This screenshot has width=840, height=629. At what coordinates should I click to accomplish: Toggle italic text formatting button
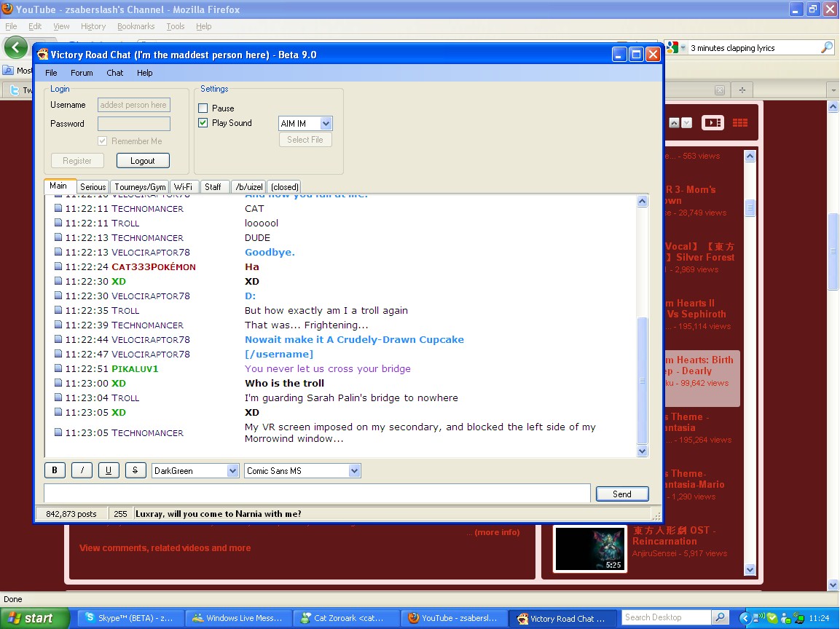(x=82, y=470)
